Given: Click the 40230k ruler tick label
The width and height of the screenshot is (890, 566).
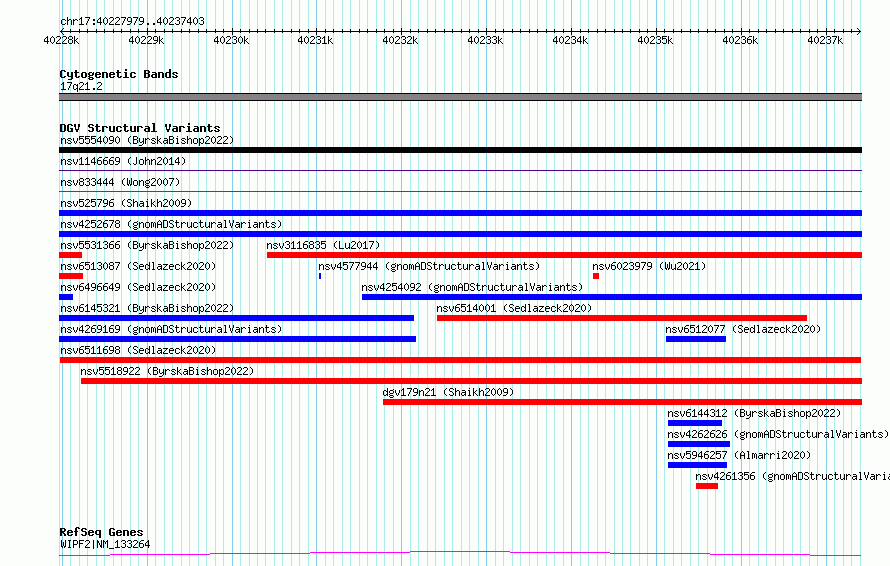Looking at the screenshot, I should click(231, 40).
